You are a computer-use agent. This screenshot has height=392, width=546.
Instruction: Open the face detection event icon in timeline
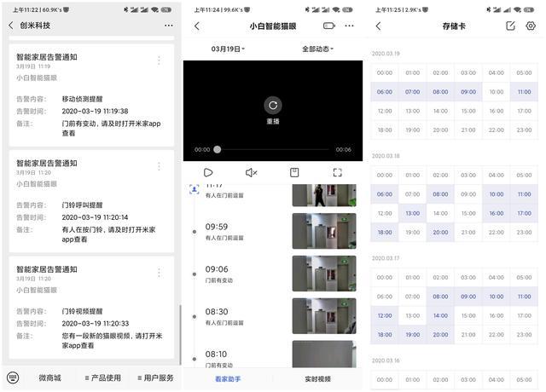pyautogui.click(x=195, y=189)
